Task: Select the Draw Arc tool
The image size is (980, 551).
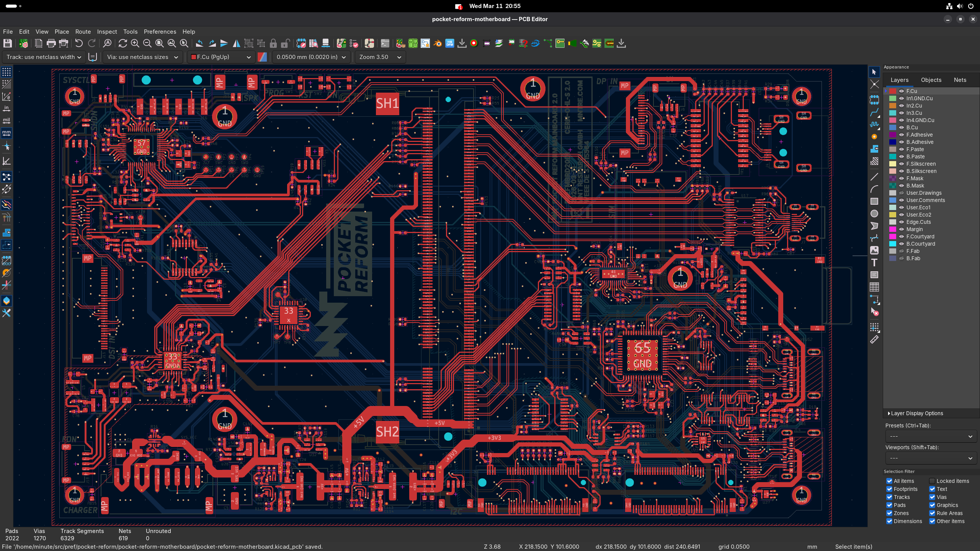Action: click(x=874, y=189)
